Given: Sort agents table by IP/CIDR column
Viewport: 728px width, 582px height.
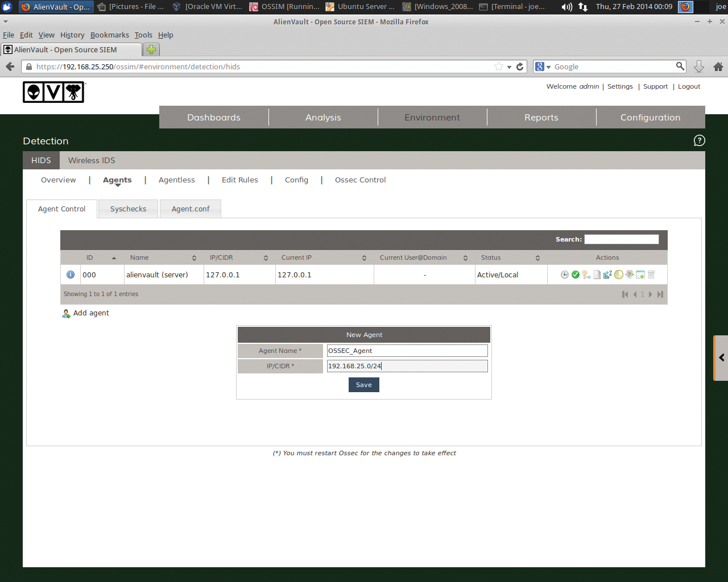Looking at the screenshot, I should [239, 257].
